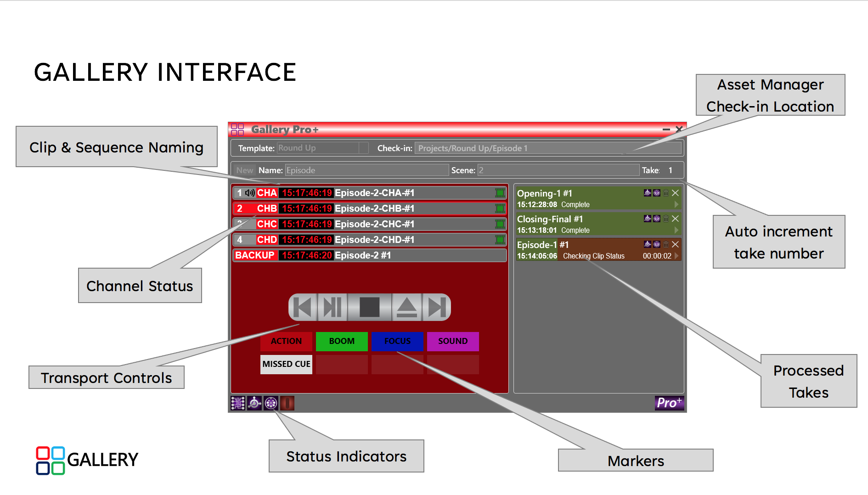Open the Template dropdown arrow
This screenshot has width=868, height=495.
click(364, 148)
